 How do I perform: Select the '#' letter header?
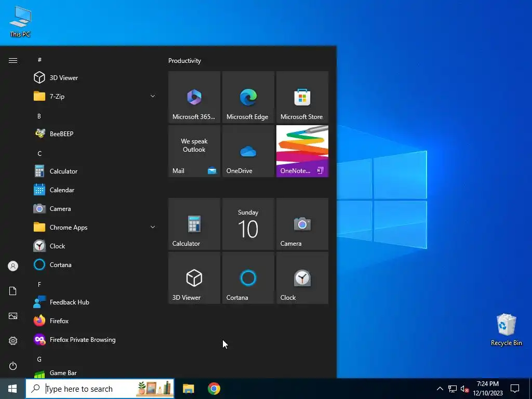coord(39,60)
